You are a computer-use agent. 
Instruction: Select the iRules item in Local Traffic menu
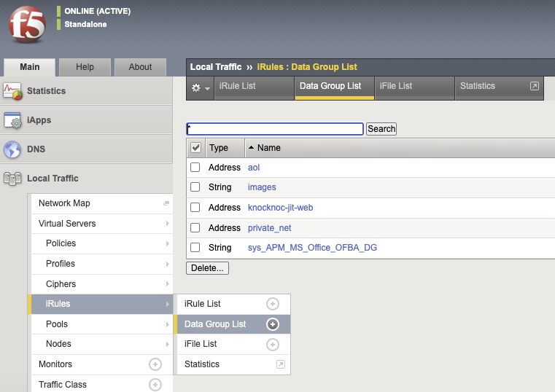click(x=102, y=304)
